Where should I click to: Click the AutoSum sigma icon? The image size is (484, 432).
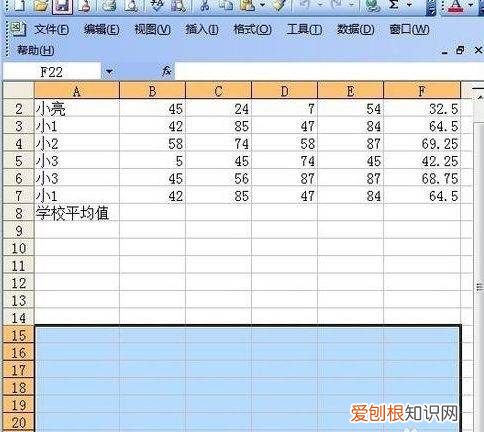(x=394, y=5)
